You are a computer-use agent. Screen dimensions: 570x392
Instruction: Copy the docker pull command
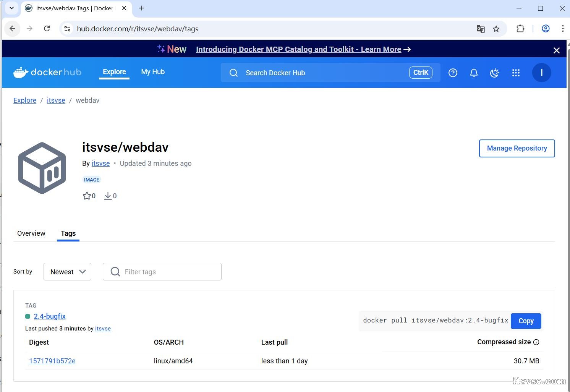point(526,321)
